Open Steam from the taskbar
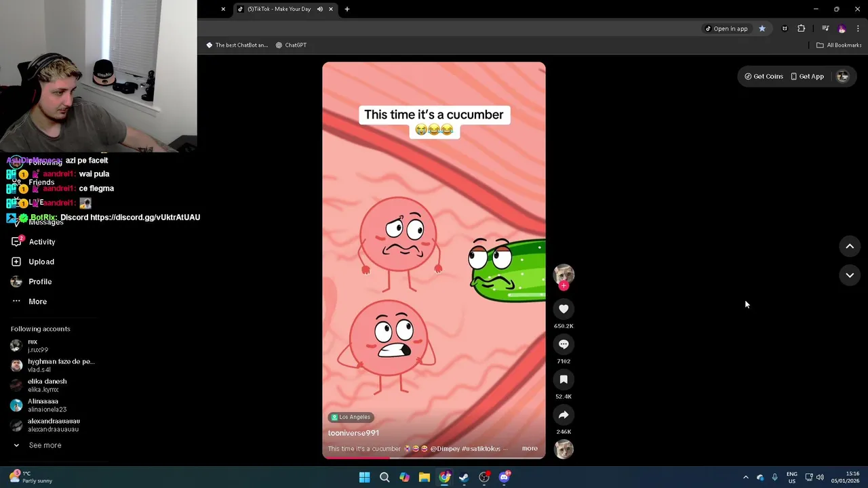The height and width of the screenshot is (488, 868). [x=464, y=477]
